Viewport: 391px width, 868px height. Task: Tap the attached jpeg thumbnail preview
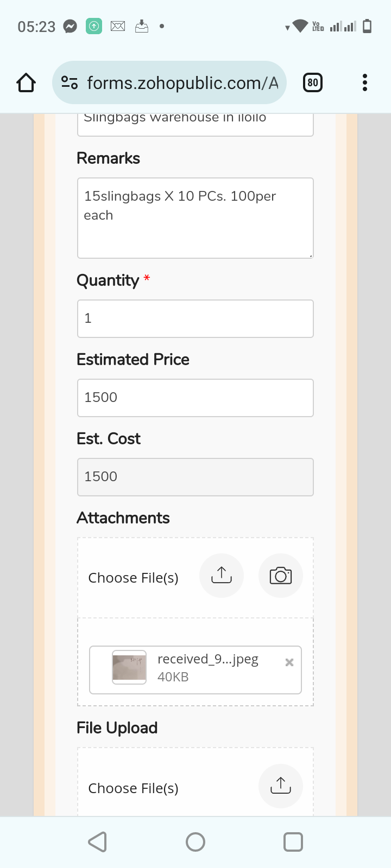[129, 667]
